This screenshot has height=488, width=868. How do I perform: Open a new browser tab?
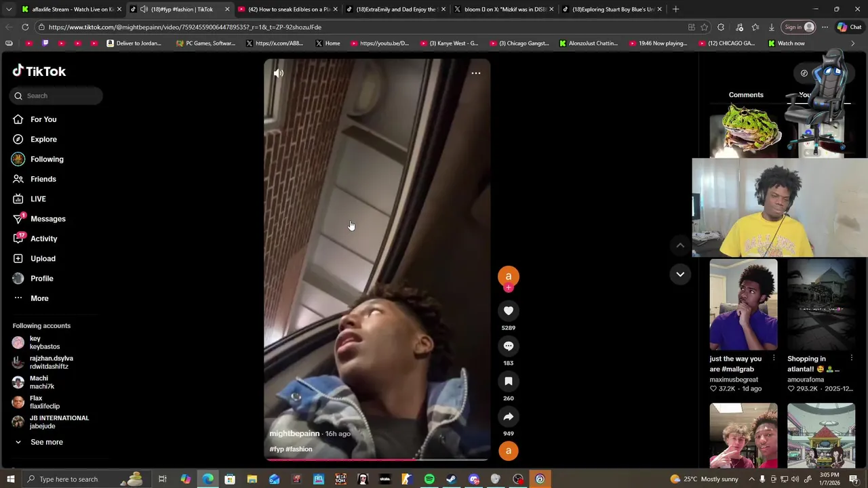(675, 9)
